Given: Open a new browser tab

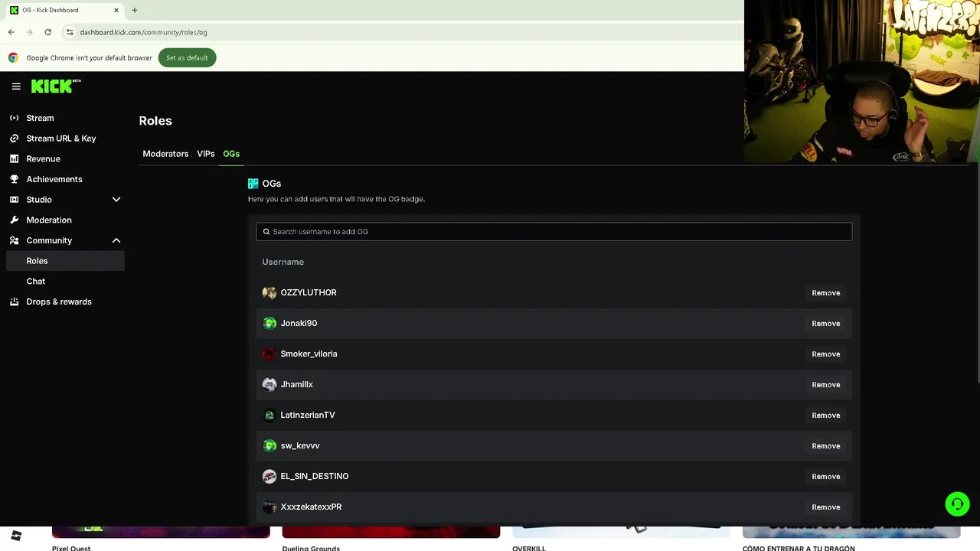Looking at the screenshot, I should (134, 10).
